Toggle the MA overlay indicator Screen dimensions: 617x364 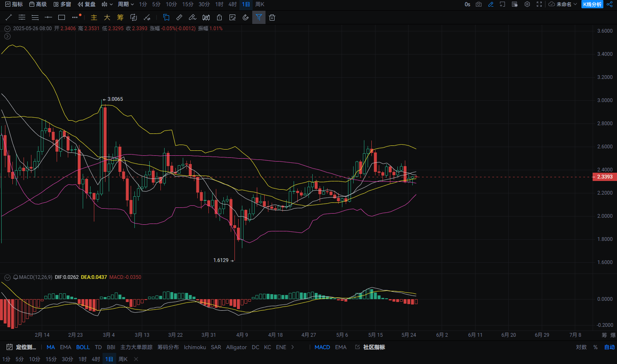tap(50, 347)
